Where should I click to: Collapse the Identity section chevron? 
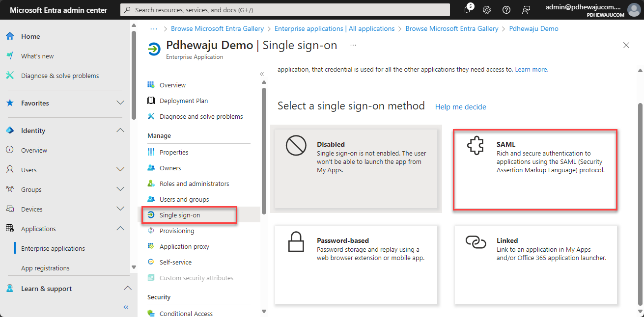(120, 131)
